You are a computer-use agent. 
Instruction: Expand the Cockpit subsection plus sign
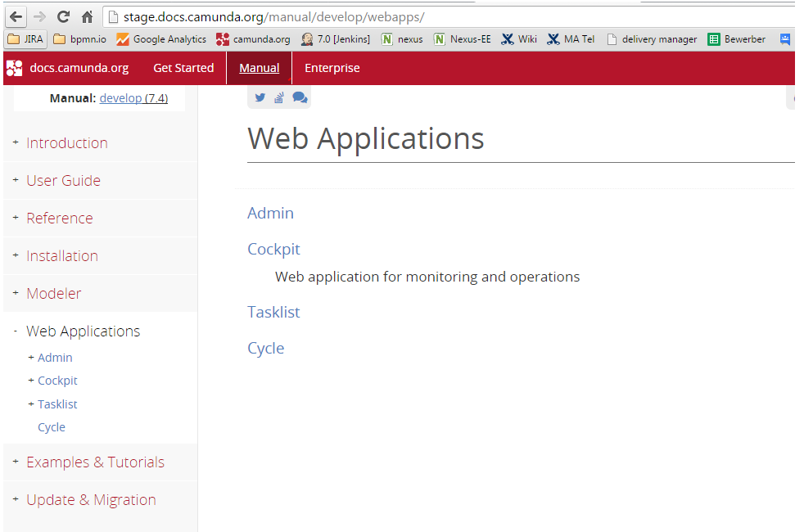click(31, 381)
